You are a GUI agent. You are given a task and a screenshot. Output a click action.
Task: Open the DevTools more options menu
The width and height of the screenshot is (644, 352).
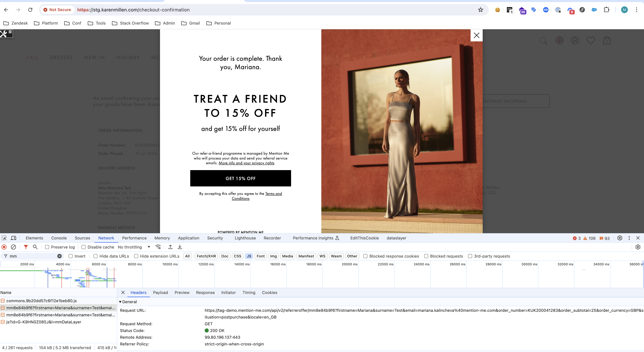(x=629, y=238)
